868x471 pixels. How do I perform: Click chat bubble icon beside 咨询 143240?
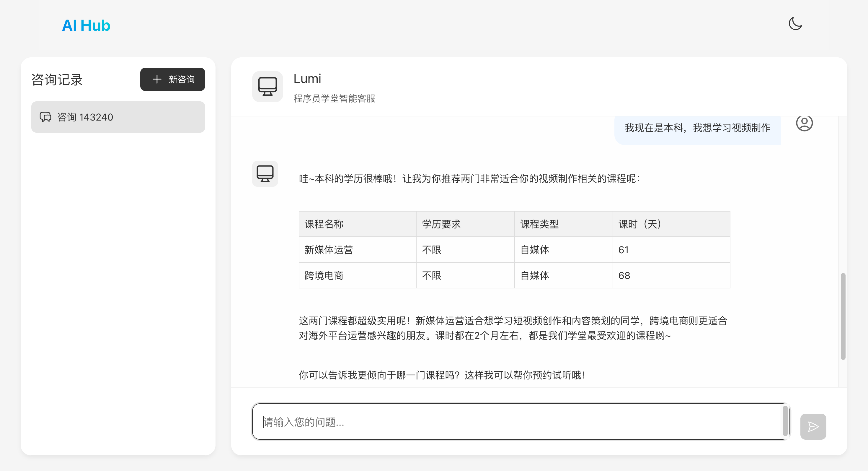coord(45,117)
